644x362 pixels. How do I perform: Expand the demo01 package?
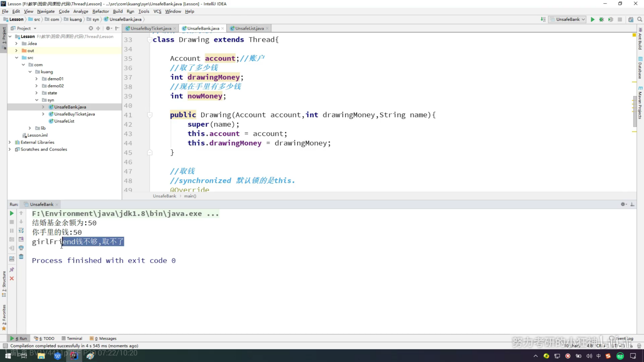(x=36, y=79)
